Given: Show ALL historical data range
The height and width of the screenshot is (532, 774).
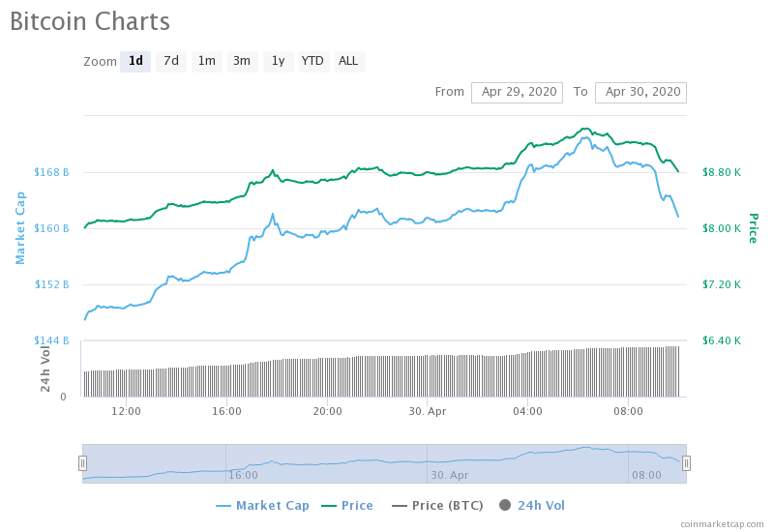Looking at the screenshot, I should click(349, 61).
